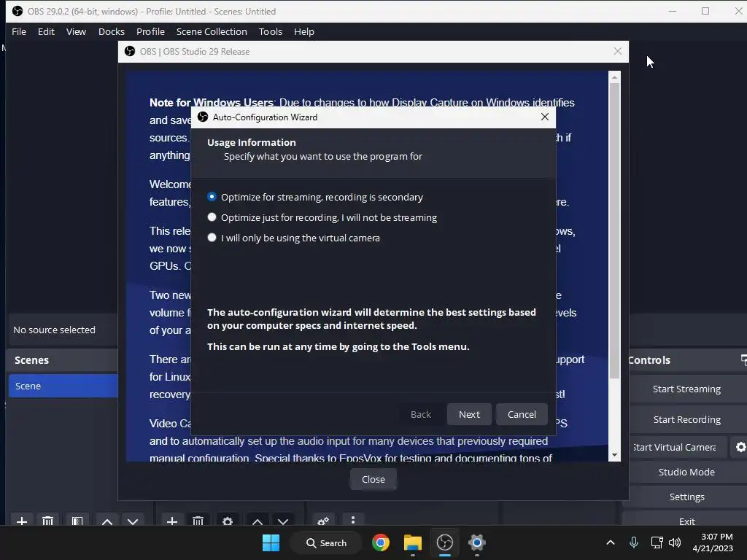Remove selected source with trash icon
Image resolution: width=747 pixels, height=560 pixels.
pyautogui.click(x=198, y=521)
